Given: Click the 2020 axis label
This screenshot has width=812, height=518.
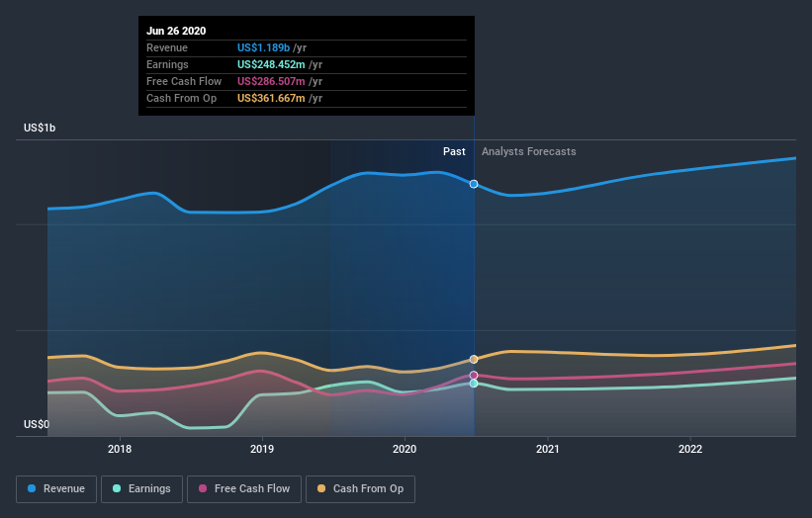Looking at the screenshot, I should pos(405,449).
